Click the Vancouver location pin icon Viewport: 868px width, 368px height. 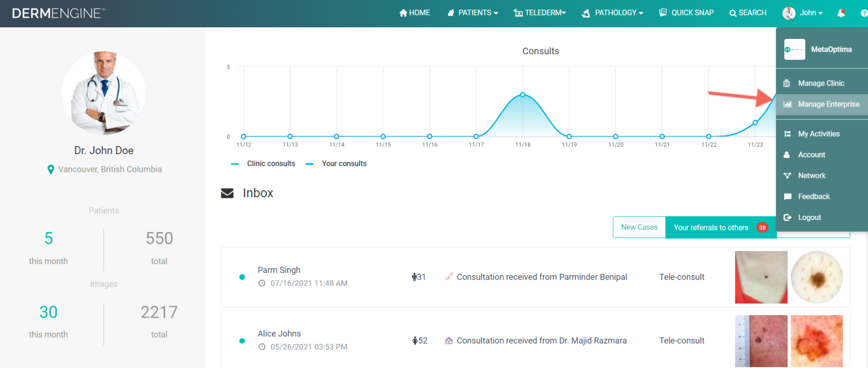[51, 170]
